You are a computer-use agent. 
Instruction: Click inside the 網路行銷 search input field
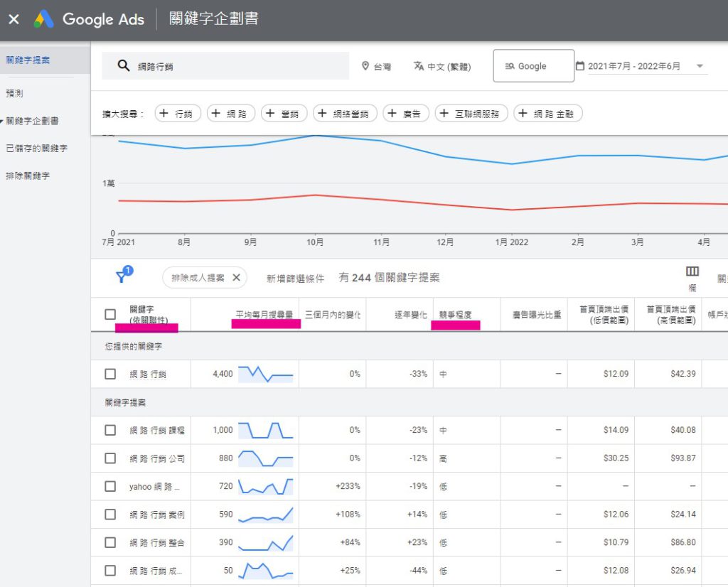click(x=213, y=65)
